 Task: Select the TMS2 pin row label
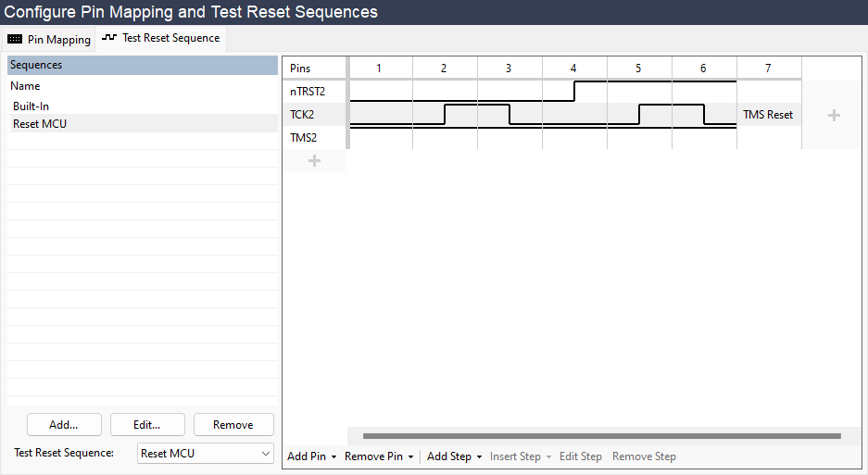[304, 138]
